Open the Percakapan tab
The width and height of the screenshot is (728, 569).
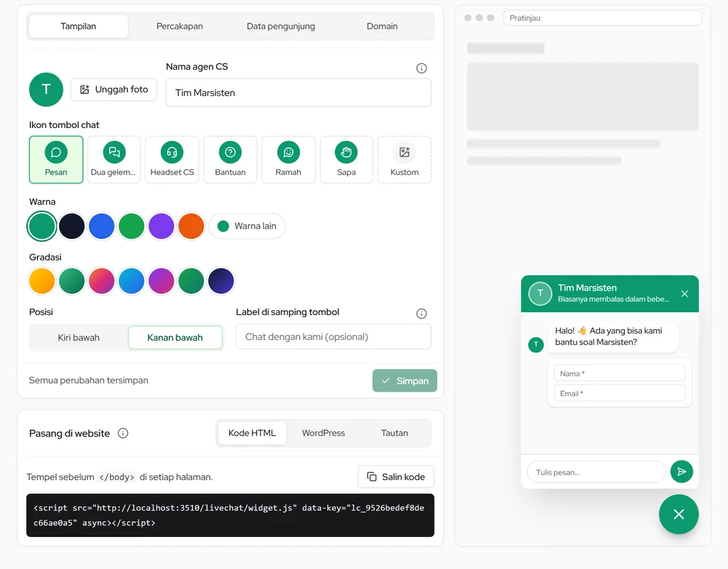(179, 26)
